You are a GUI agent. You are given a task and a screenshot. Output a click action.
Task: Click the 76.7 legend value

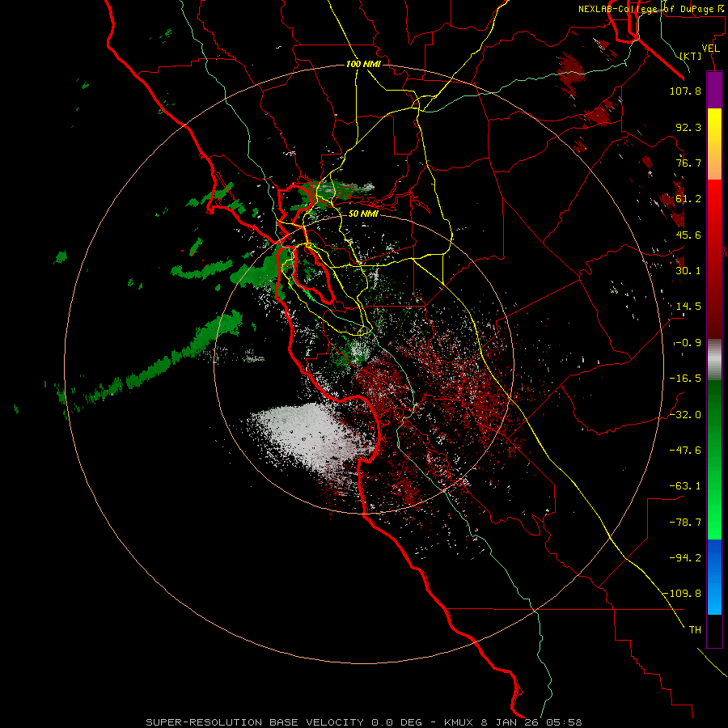tap(688, 163)
